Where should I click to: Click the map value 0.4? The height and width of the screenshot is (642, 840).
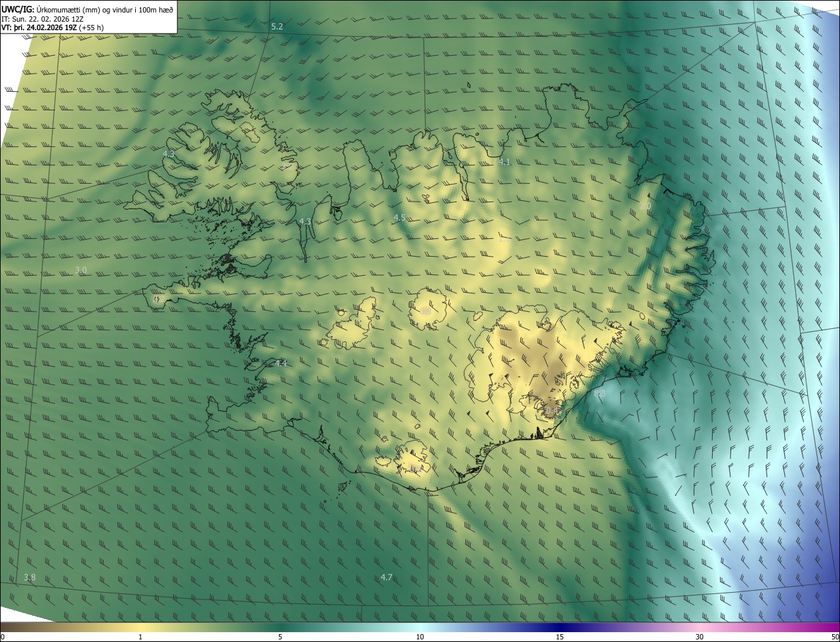(x=551, y=410)
